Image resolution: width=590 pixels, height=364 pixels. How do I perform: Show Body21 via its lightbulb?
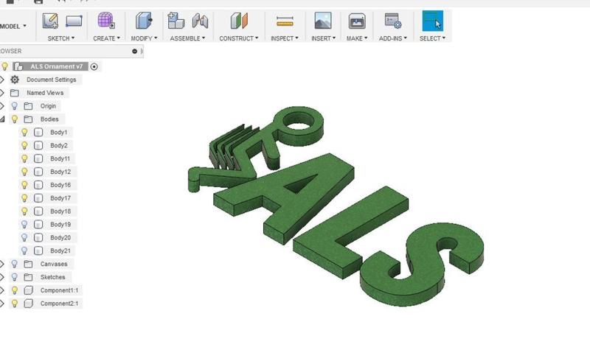(24, 251)
